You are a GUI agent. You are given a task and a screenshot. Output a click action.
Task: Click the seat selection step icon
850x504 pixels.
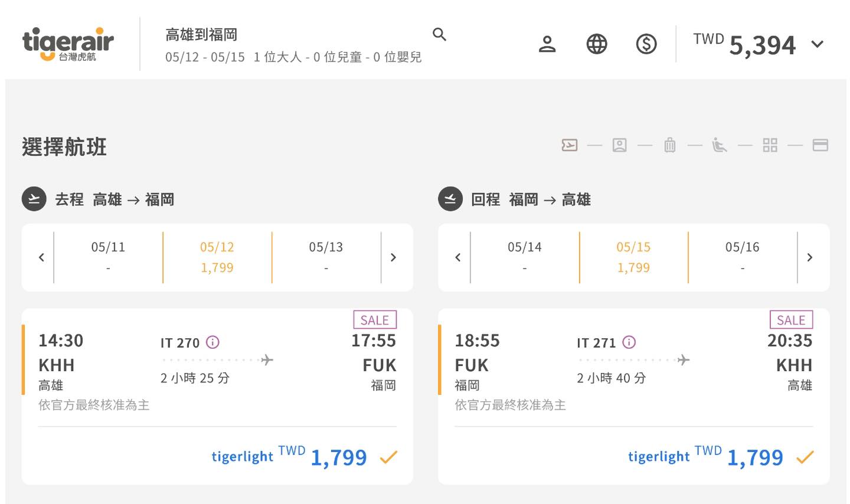719,145
